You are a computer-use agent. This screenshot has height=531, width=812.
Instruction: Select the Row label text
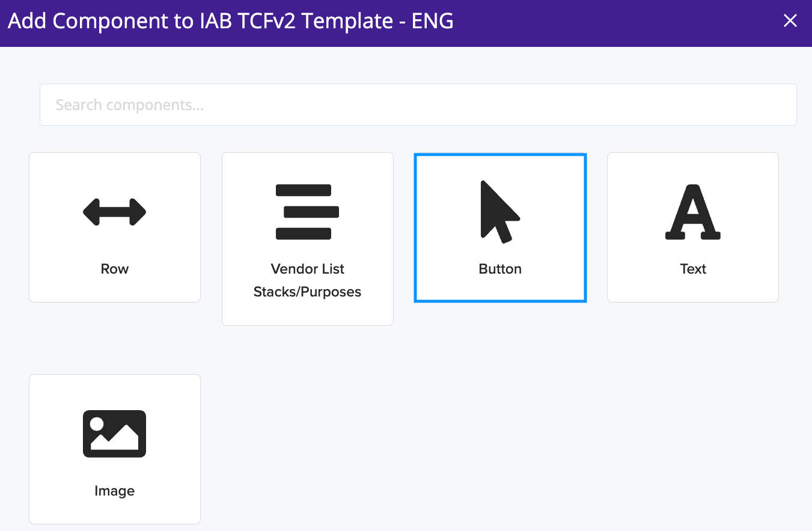point(114,269)
